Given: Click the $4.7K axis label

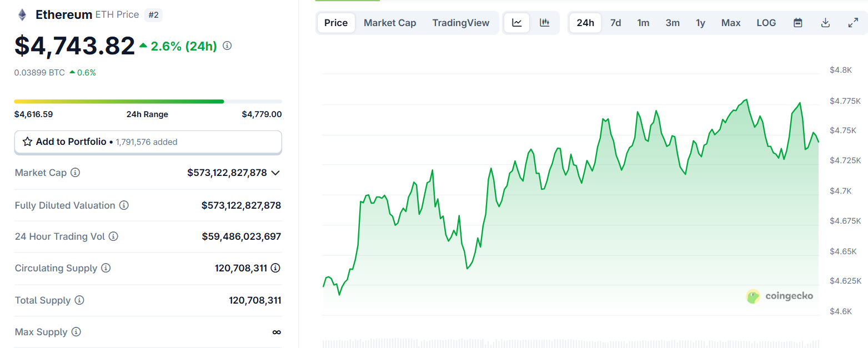Looking at the screenshot, I should 841,191.
